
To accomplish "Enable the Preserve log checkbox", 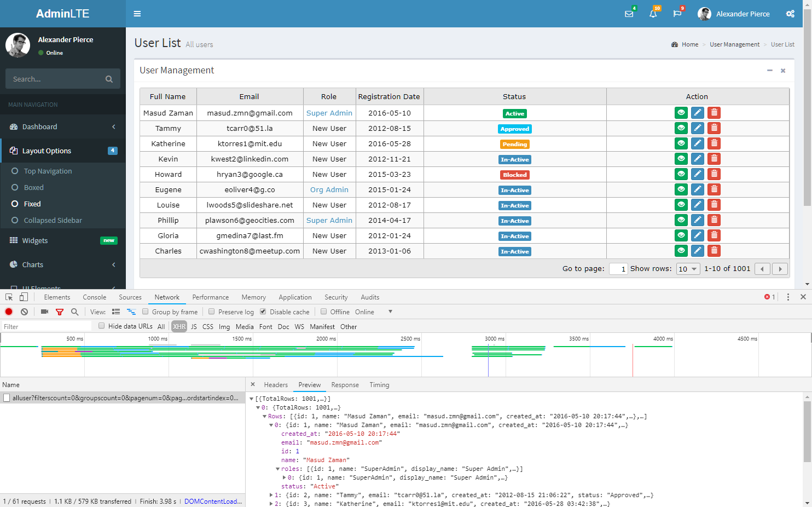I will [212, 312].
